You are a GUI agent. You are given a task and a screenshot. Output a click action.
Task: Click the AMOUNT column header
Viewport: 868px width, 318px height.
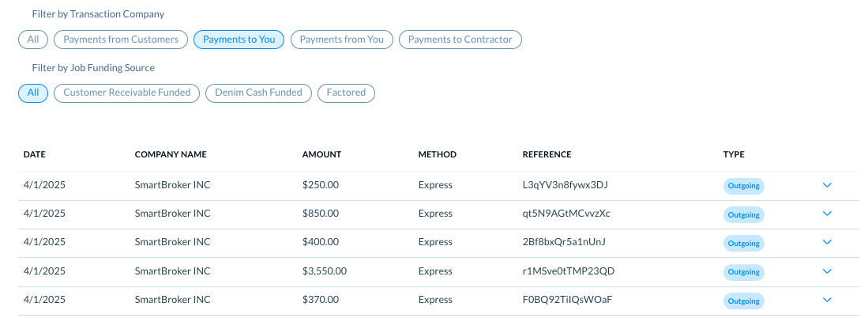coord(321,155)
